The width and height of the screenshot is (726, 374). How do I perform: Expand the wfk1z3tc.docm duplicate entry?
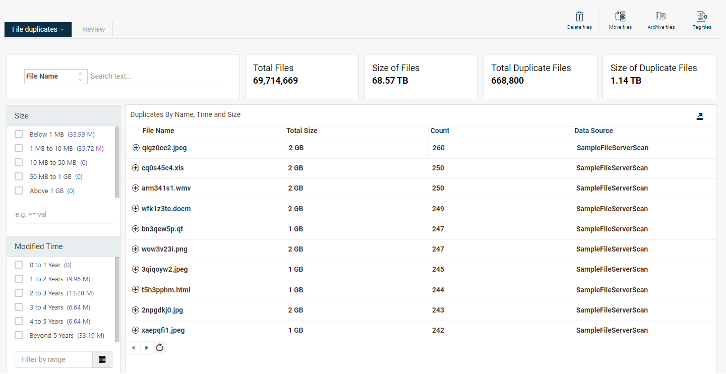[x=136, y=209]
